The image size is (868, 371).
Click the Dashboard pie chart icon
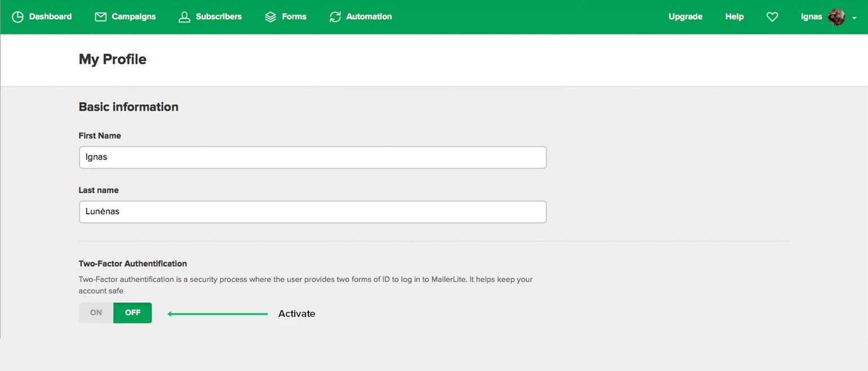click(x=17, y=17)
